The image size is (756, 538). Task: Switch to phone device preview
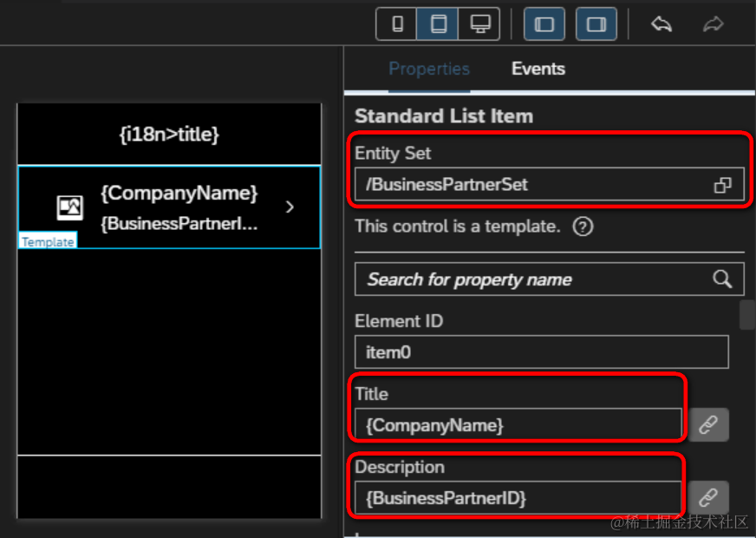click(397, 23)
